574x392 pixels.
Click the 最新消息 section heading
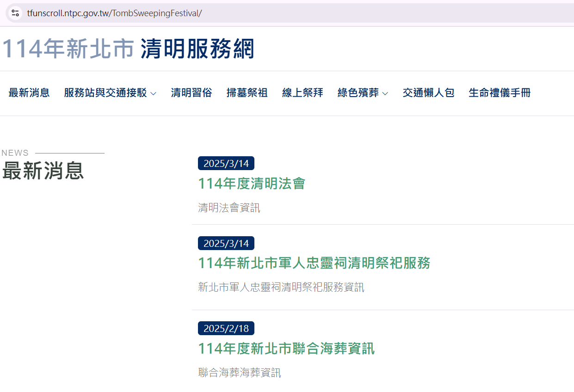click(x=43, y=171)
